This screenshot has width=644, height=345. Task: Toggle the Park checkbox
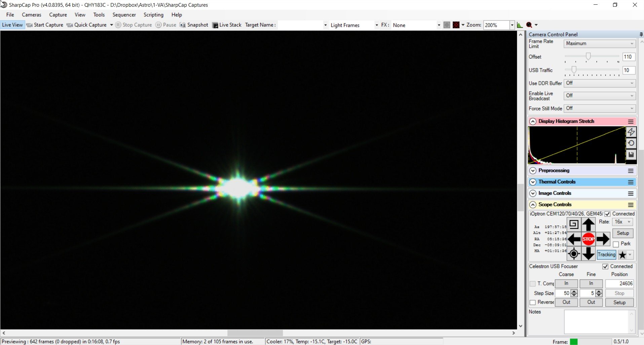(616, 244)
